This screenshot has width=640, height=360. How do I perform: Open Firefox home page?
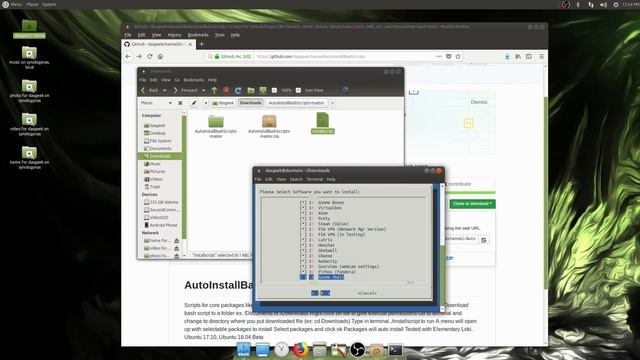point(160,57)
